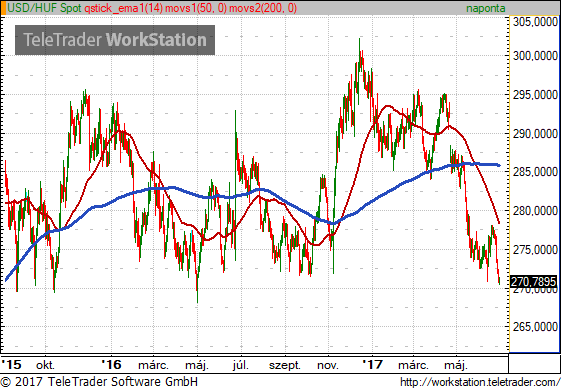The width and height of the screenshot is (561, 391).
Task: Click the 285,0000 price axis label
Action: [x=535, y=172]
